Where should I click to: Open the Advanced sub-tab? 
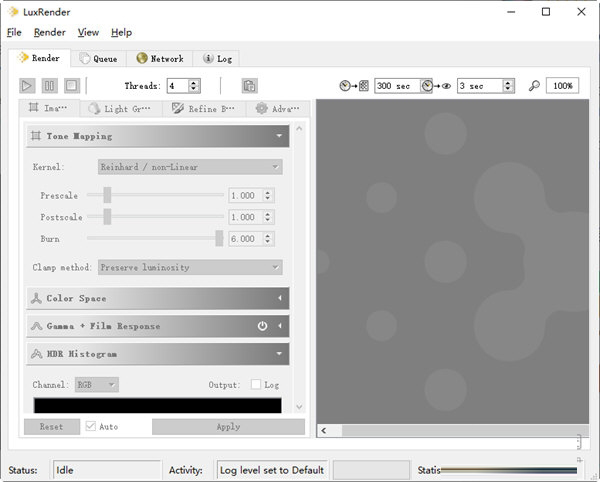pyautogui.click(x=277, y=109)
